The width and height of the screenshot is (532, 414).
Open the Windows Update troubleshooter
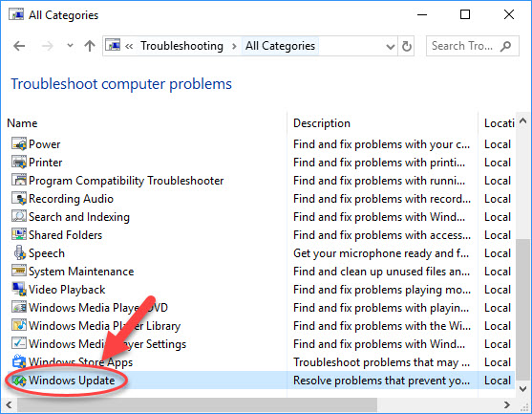tap(72, 381)
